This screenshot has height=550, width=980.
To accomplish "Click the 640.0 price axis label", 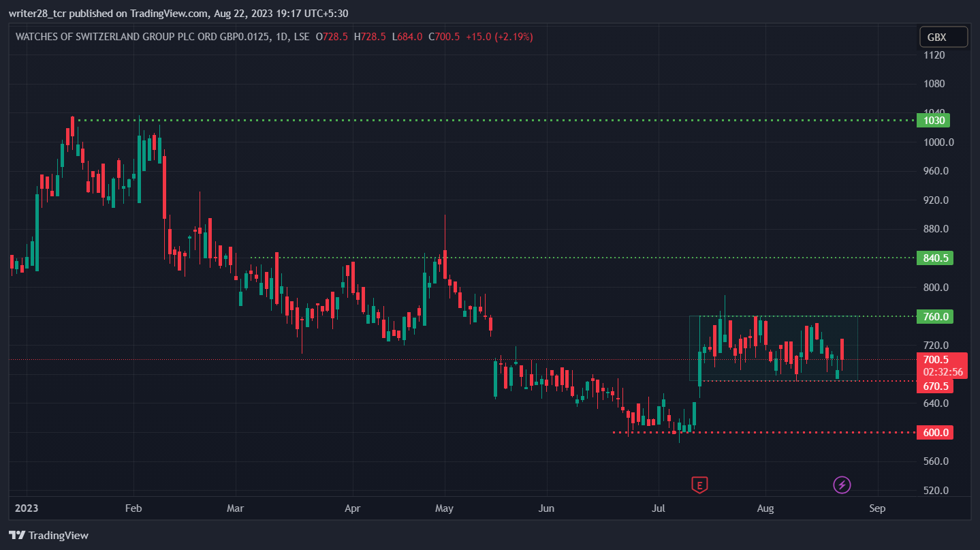I will (x=936, y=403).
